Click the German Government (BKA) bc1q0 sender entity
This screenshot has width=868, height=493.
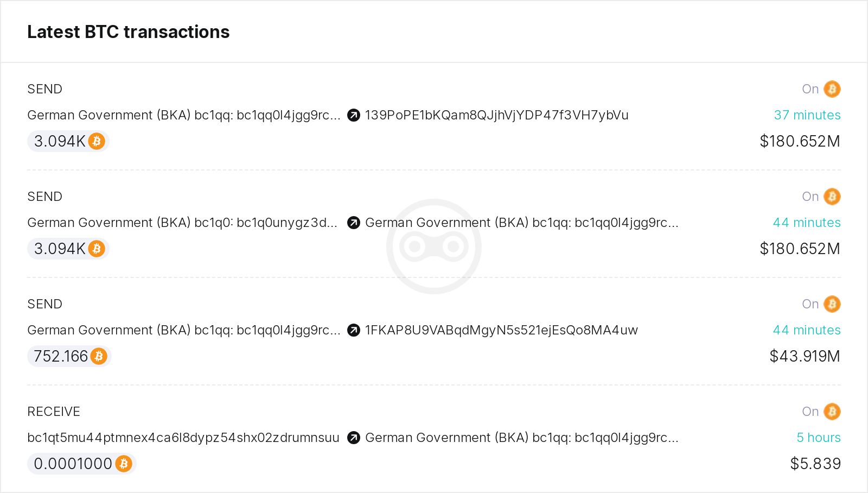[182, 223]
